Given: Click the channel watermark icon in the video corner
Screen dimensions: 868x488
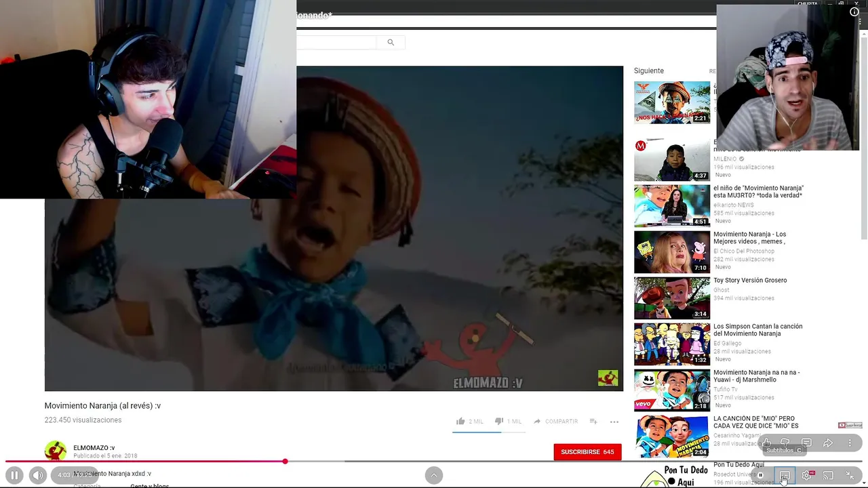Looking at the screenshot, I should click(x=608, y=378).
